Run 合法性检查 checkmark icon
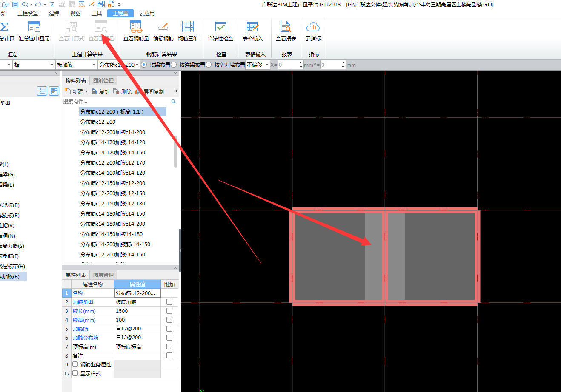Viewport: 561px width, 392px height. point(220,27)
